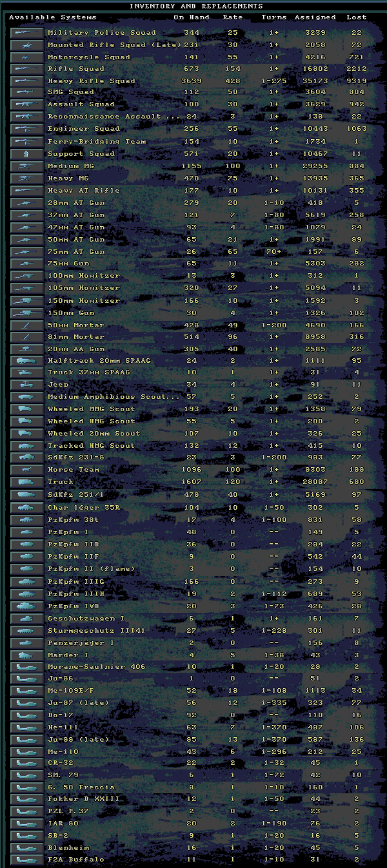Click the Rifle Squad icon
The image size is (387, 868).
[27, 69]
